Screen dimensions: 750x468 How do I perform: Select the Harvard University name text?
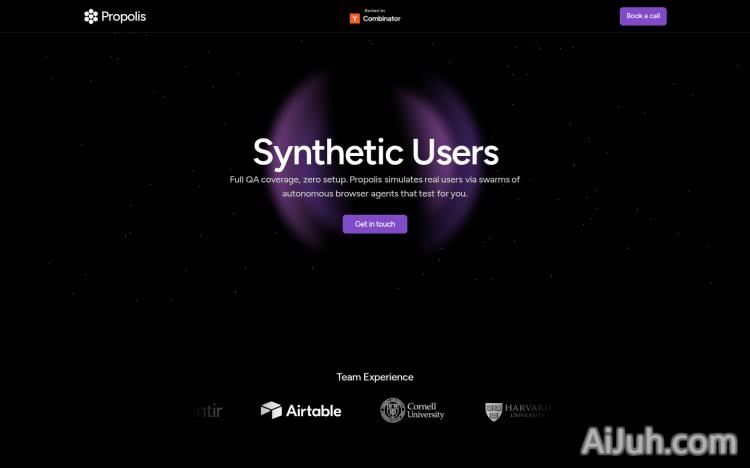point(528,411)
